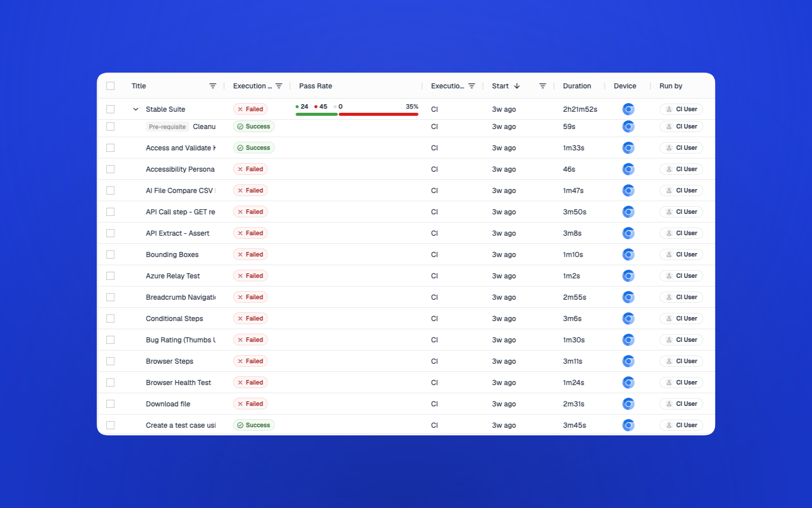The height and width of the screenshot is (508, 812).
Task: Click the Run by column header
Action: tap(671, 86)
